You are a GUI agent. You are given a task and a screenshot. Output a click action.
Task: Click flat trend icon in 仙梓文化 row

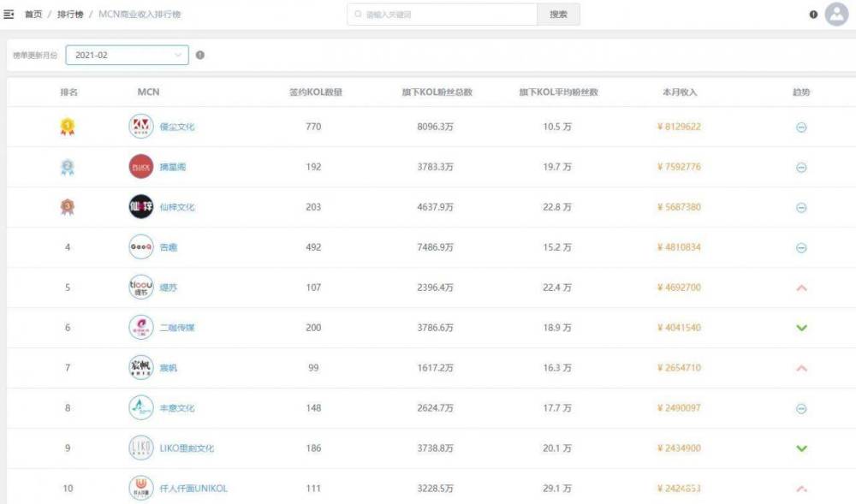click(x=801, y=207)
